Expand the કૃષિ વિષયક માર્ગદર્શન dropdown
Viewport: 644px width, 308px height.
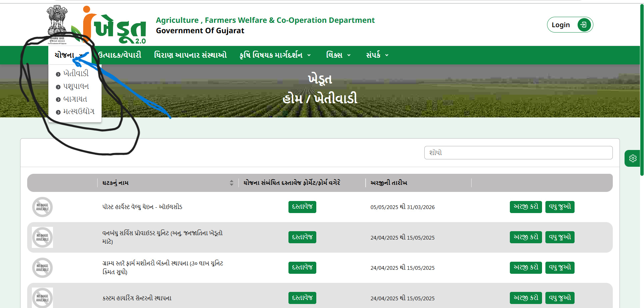(275, 55)
